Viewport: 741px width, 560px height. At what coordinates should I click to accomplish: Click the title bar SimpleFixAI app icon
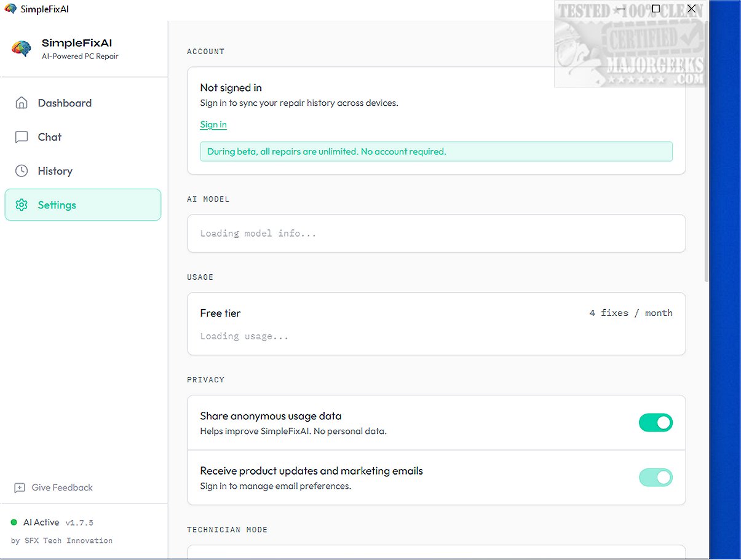10,9
